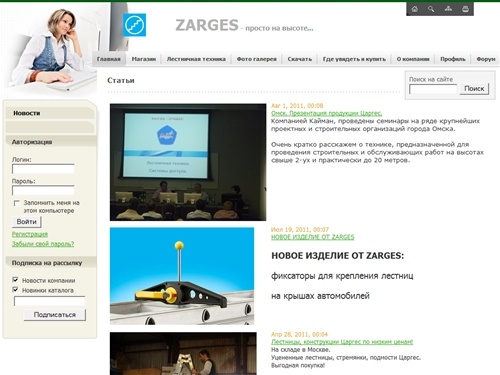This screenshot has height=375, width=500.
Task: Open the warehouse ladder photo thumbnail
Action: [183, 353]
